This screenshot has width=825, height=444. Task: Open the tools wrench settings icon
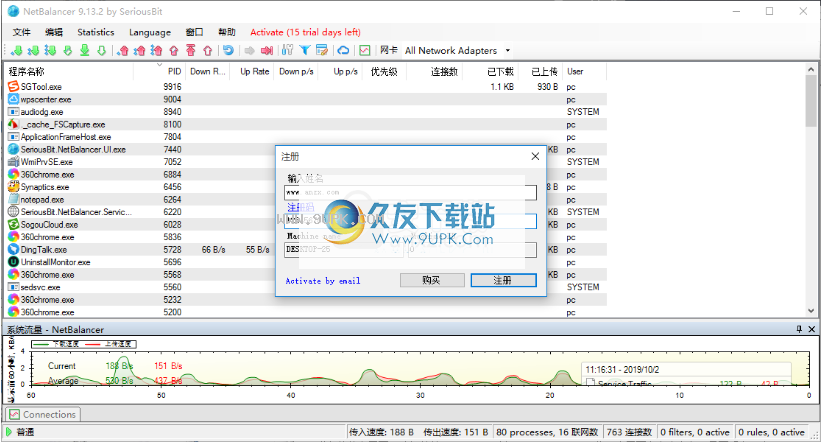click(x=287, y=51)
